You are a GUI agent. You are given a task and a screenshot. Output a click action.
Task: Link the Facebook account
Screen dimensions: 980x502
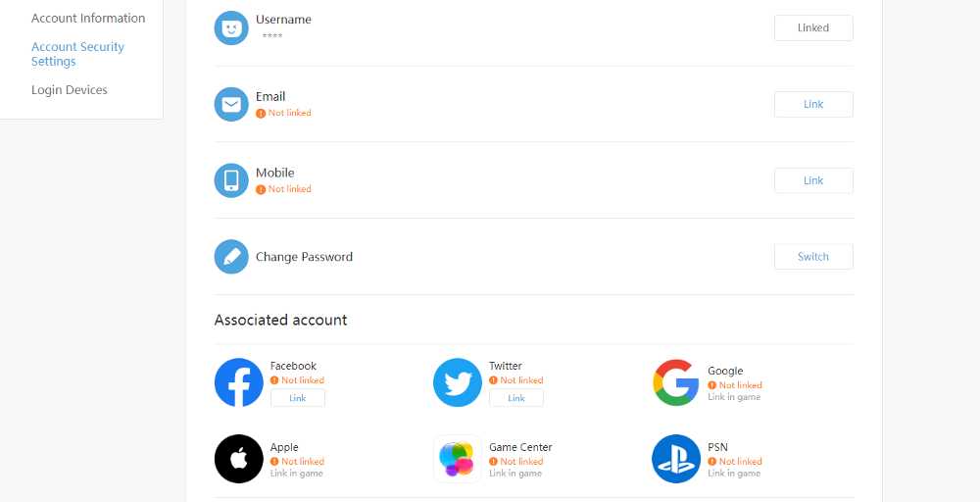point(298,398)
